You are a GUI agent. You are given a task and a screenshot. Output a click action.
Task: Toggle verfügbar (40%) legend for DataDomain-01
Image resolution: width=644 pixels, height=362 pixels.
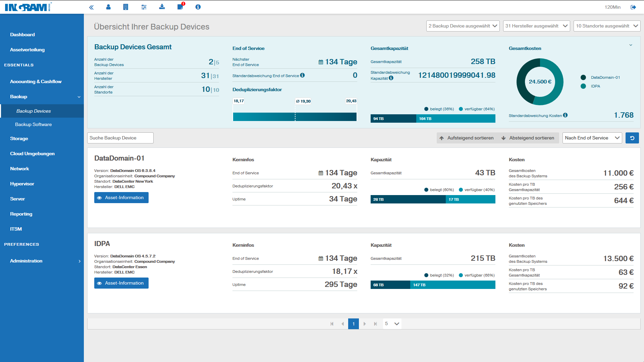pyautogui.click(x=477, y=190)
